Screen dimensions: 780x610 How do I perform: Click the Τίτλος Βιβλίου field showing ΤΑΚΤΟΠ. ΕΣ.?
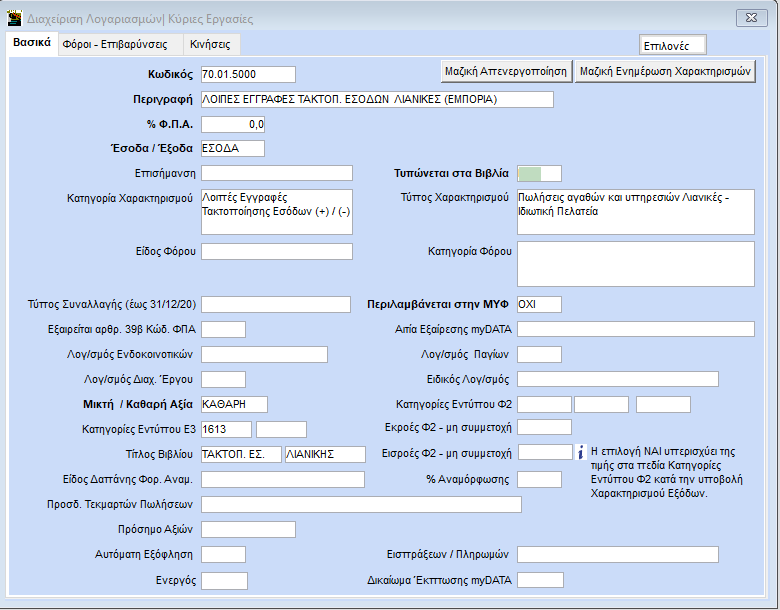point(241,454)
